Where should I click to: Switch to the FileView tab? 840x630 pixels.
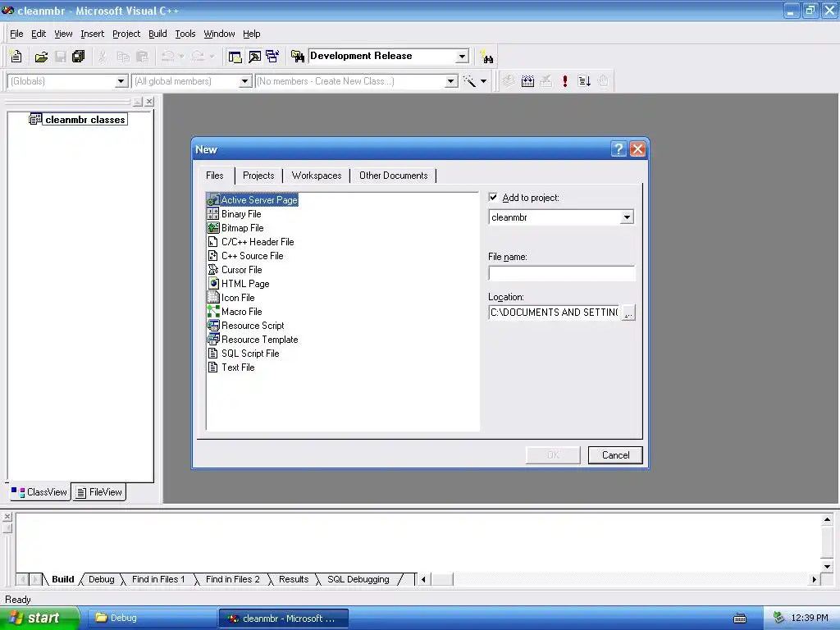(99, 492)
